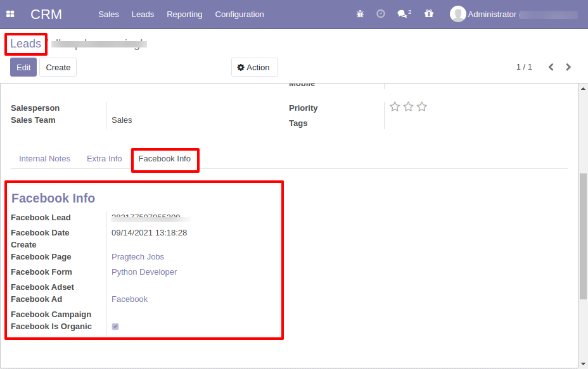The width and height of the screenshot is (588, 369).
Task: Click the vertical scrollbar thumb
Action: pos(583,236)
